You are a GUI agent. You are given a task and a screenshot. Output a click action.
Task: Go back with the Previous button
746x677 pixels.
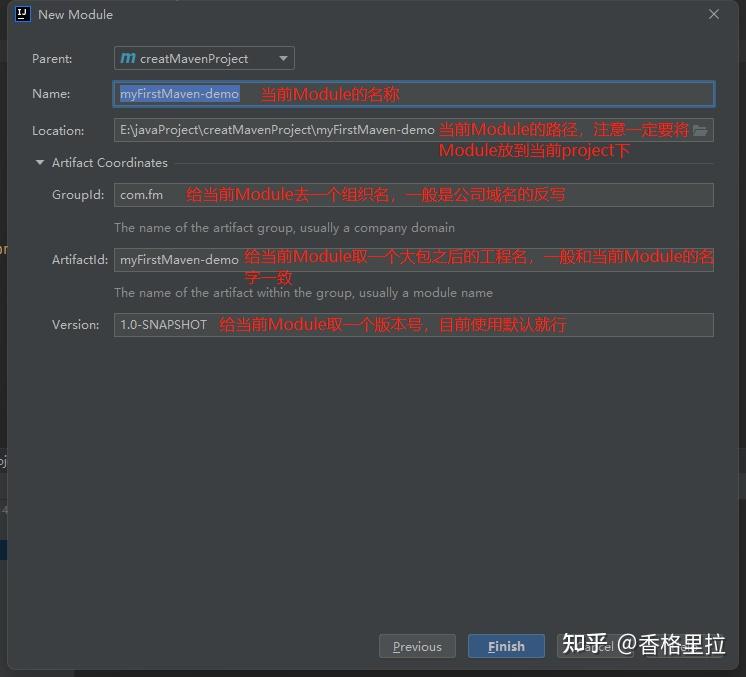point(417,646)
